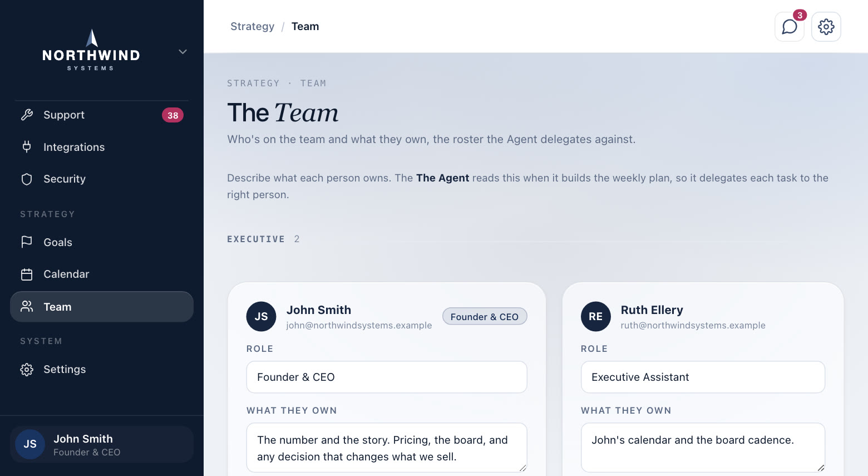Screen dimensions: 868x476
Task: Open the gear settings icon in header
Action: [x=826, y=27]
